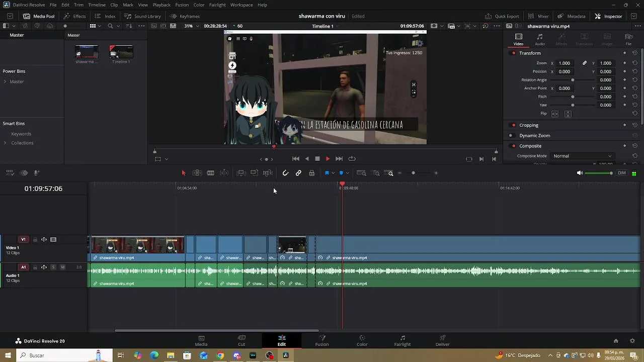Open Composite Mode dropdown
The image size is (644, 362).
click(x=582, y=156)
